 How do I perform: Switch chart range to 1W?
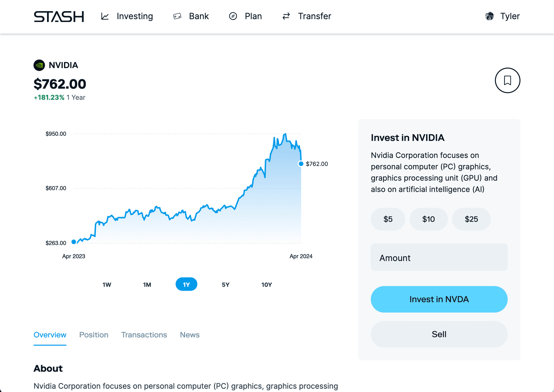click(x=107, y=285)
